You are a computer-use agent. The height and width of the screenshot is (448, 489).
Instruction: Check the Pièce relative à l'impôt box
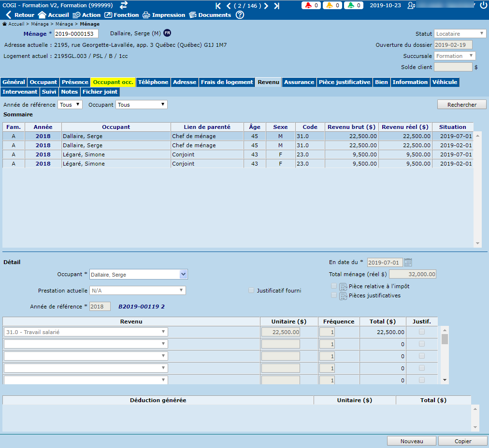[334, 286]
